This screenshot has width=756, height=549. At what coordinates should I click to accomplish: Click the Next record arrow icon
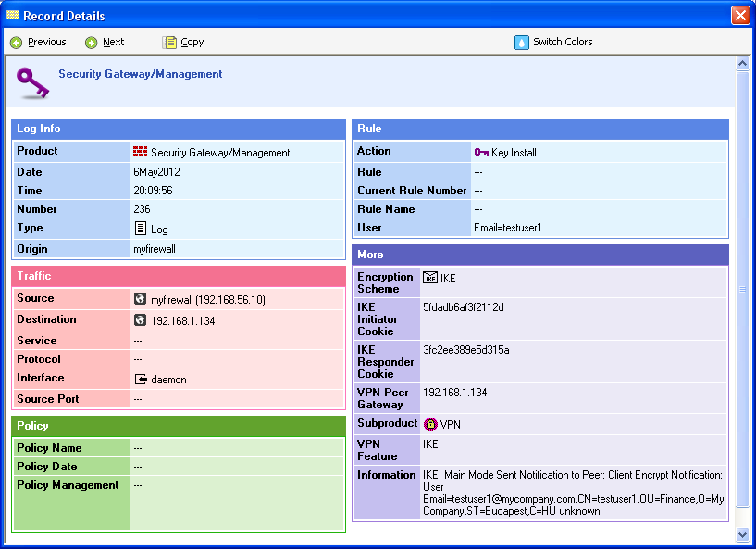click(x=91, y=43)
